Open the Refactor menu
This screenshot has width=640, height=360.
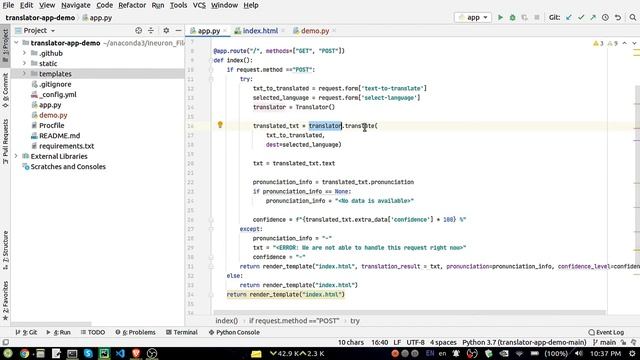[x=132, y=5]
